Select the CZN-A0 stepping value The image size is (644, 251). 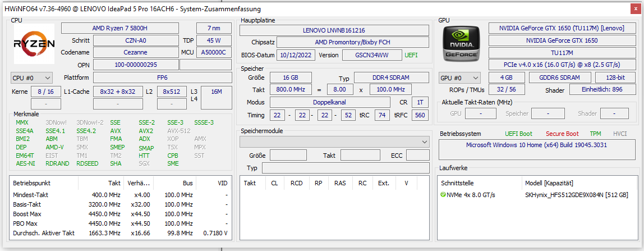pos(136,40)
